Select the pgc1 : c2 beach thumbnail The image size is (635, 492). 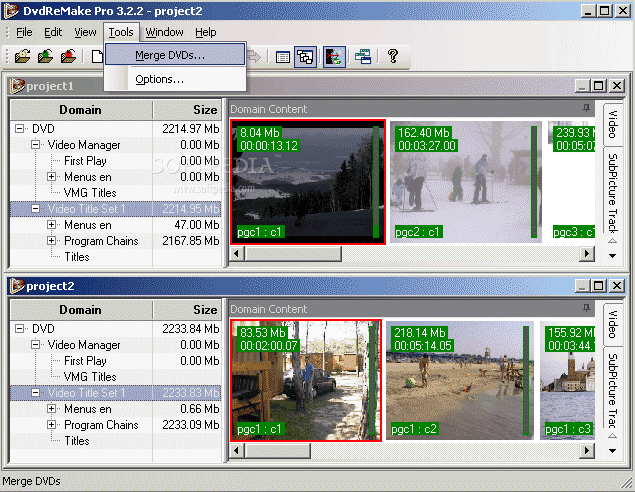pyautogui.click(x=460, y=381)
